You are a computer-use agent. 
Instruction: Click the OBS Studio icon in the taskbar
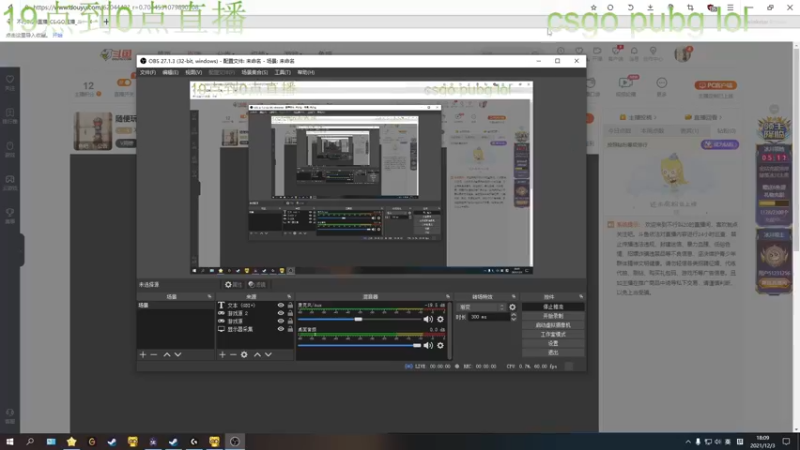(234, 441)
